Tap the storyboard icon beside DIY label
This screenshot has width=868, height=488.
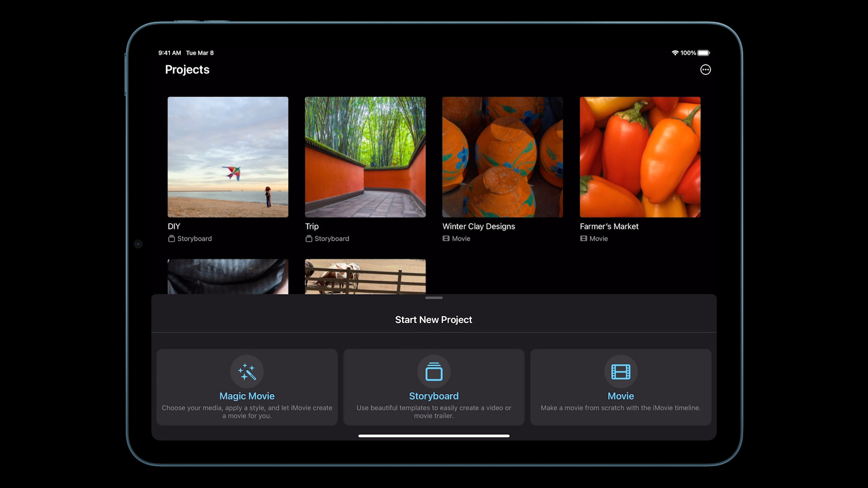click(171, 239)
